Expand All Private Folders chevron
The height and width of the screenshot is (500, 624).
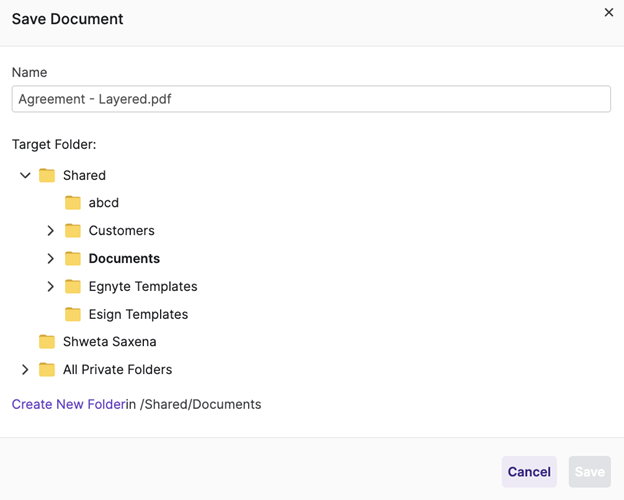pos(25,370)
